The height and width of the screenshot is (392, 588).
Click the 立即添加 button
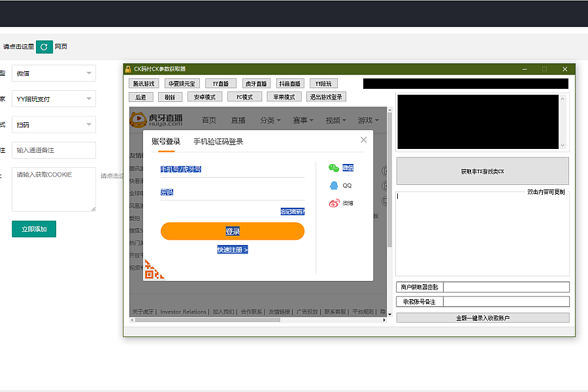click(x=34, y=229)
